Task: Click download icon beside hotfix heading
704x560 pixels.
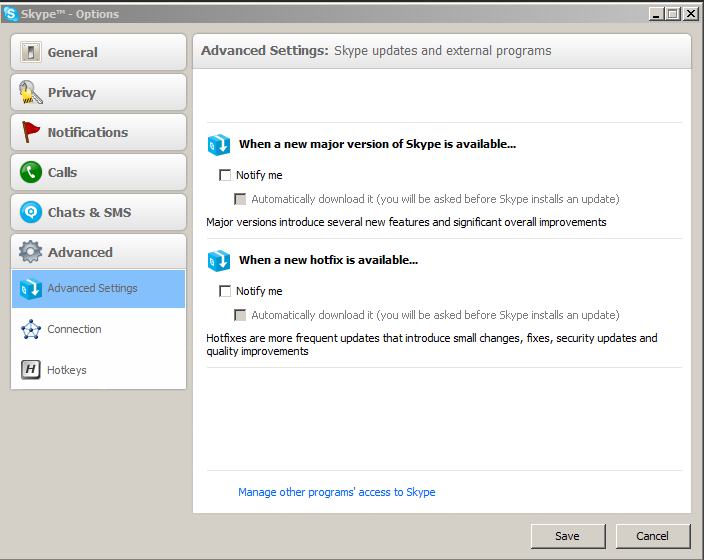Action: point(219,260)
